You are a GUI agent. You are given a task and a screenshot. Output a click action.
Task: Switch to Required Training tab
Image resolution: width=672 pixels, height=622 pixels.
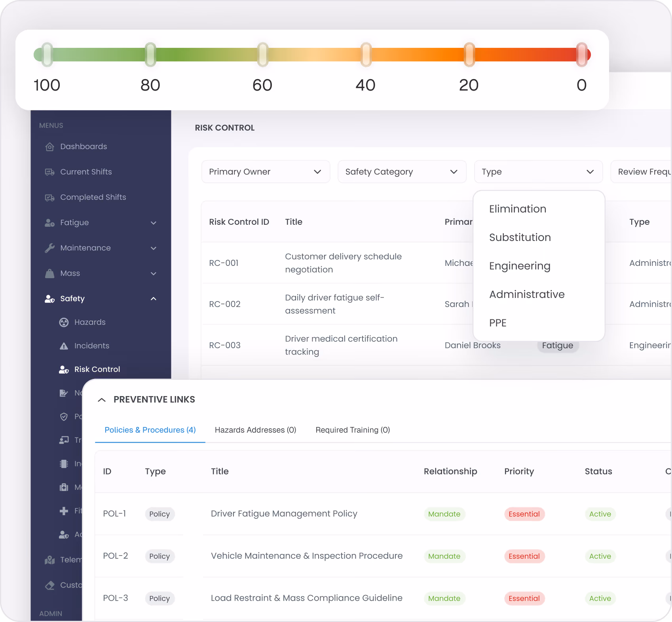tap(353, 430)
